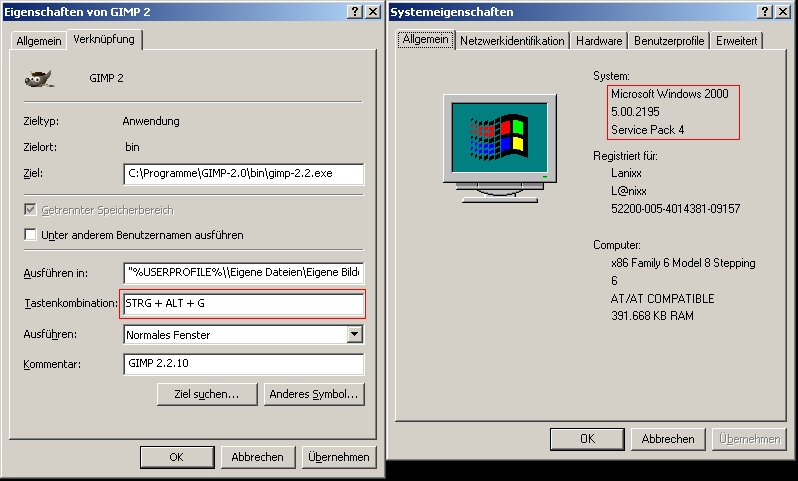The height and width of the screenshot is (481, 798).
Task: Click the Zielort value bin
Action: tap(132, 147)
